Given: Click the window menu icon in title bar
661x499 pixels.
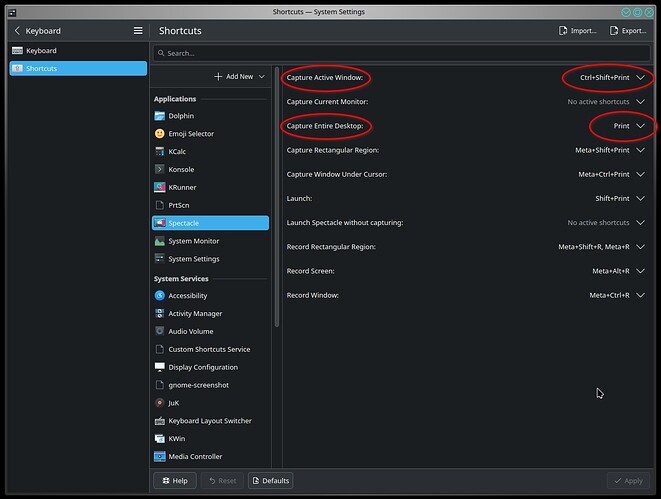Looking at the screenshot, I should click(12, 12).
